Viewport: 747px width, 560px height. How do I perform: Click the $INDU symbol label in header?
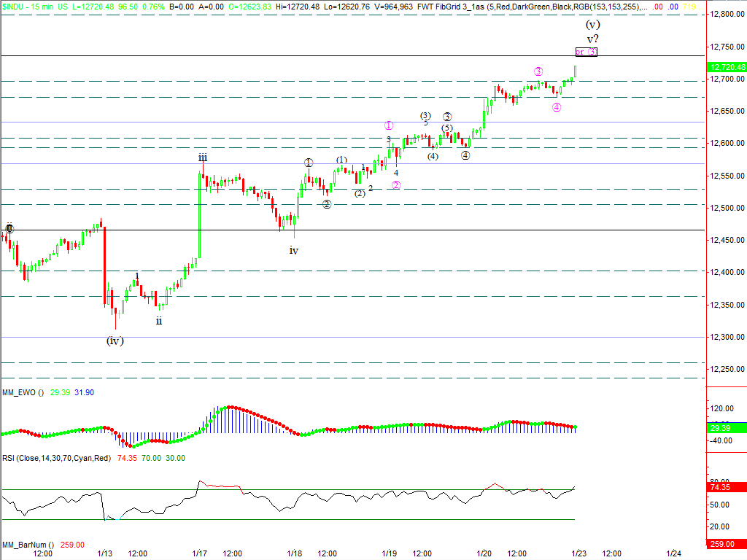pos(15,7)
